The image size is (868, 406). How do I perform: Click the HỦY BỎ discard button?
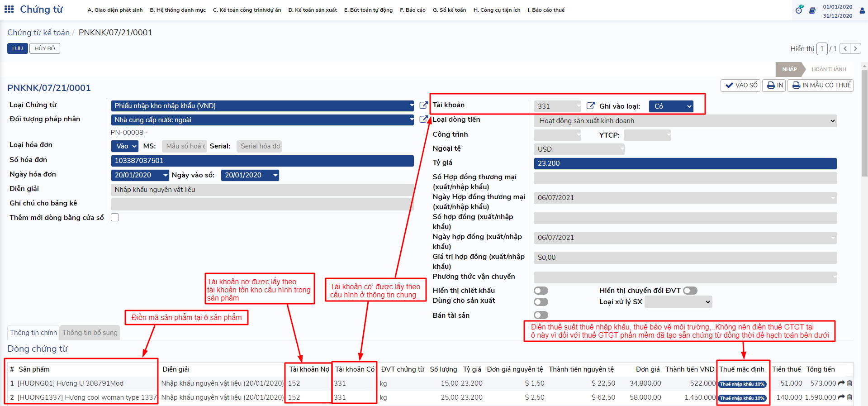pyautogui.click(x=45, y=48)
